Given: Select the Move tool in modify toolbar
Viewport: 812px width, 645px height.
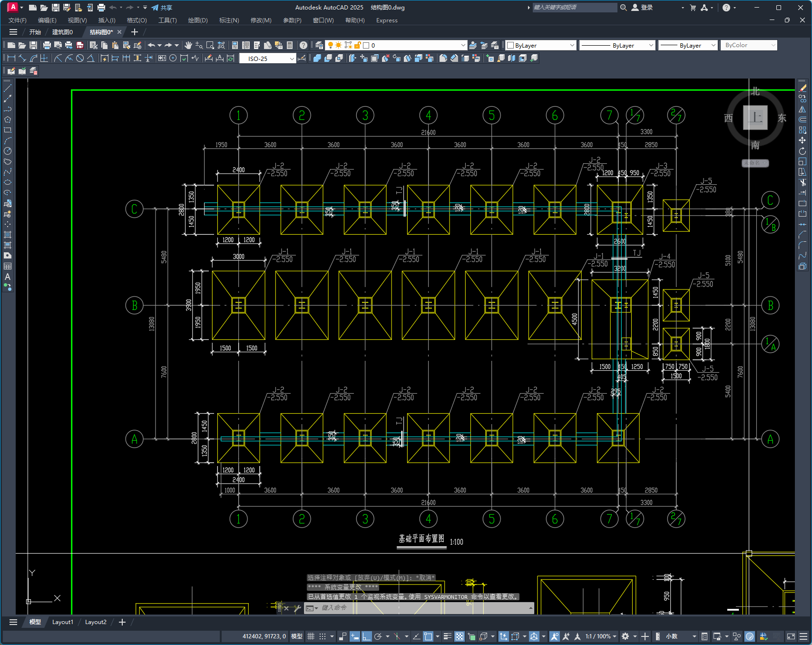Looking at the screenshot, I should point(802,140).
